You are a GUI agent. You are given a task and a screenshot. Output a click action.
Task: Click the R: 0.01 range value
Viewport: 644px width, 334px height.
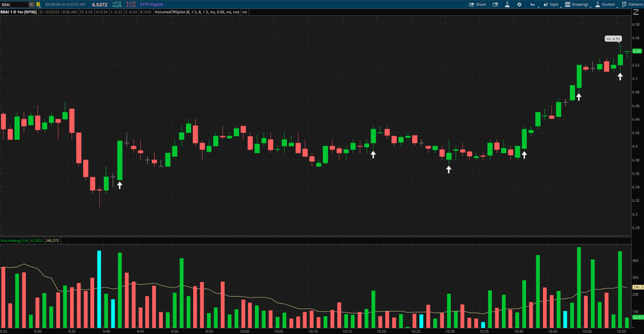coord(146,12)
